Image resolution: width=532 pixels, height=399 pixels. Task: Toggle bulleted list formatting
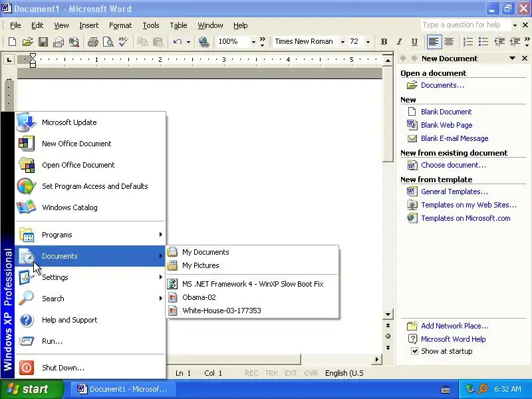click(x=483, y=42)
